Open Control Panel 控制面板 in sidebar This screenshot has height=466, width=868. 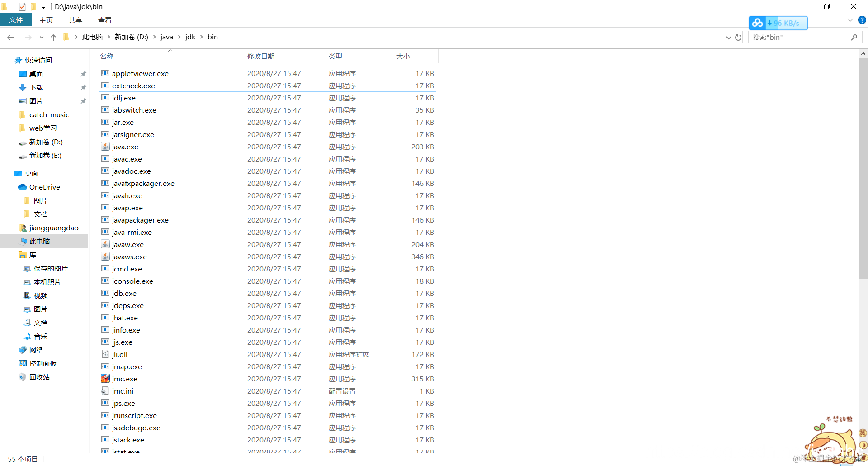[38, 363]
